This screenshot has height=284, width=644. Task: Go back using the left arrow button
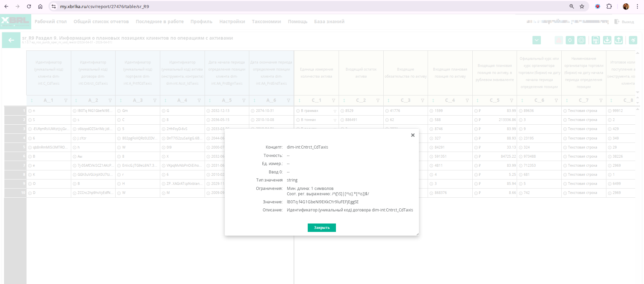pyautogui.click(x=11, y=40)
